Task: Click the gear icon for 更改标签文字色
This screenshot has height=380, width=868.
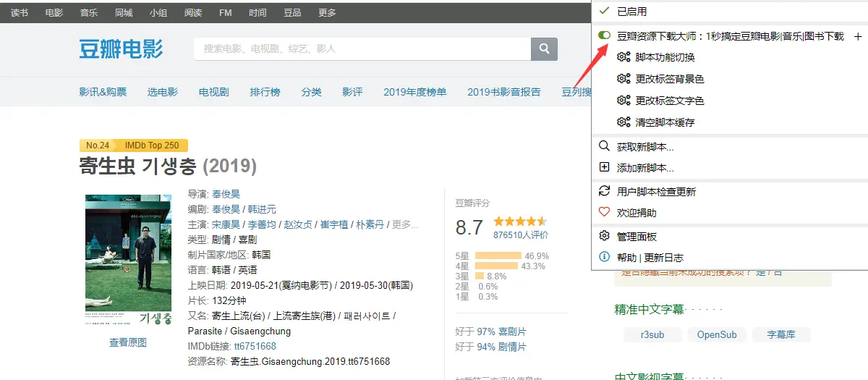Action: 624,101
